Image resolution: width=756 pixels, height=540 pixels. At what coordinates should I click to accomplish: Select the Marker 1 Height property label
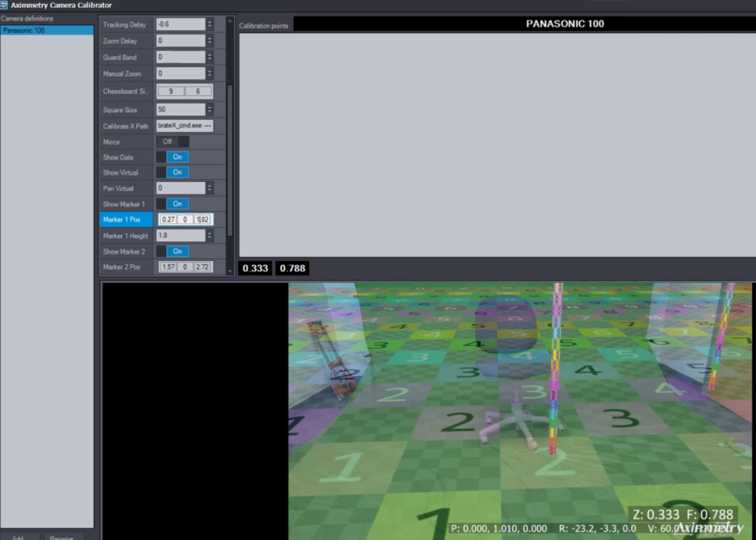point(126,236)
